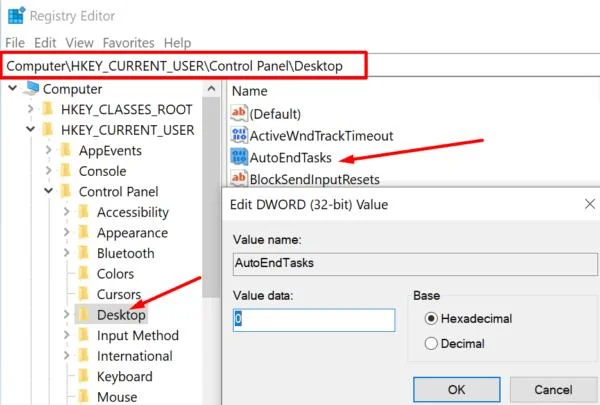The image size is (600, 405).
Task: Open the File menu
Action: point(15,42)
